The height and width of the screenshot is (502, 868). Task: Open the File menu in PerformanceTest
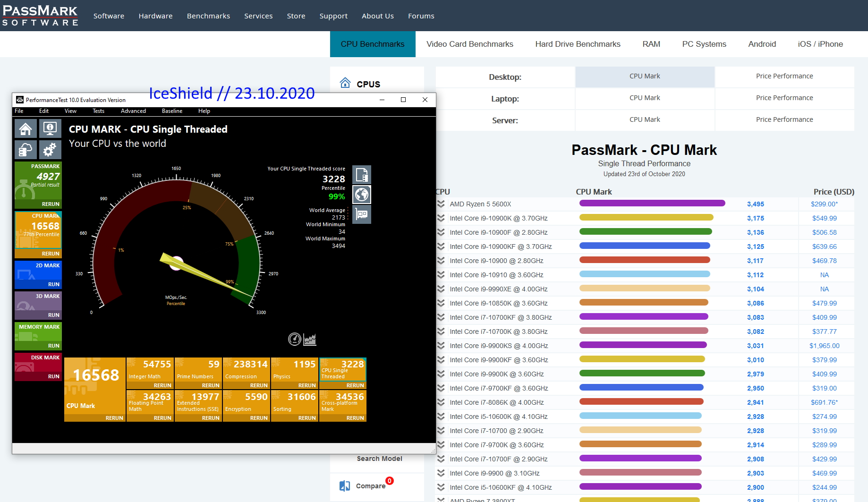pos(19,111)
